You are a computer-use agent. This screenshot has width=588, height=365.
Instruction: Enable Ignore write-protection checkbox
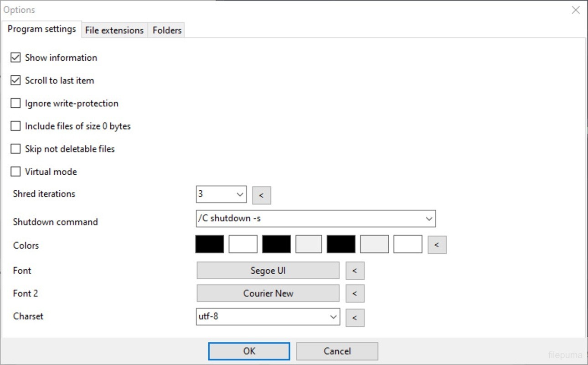click(x=16, y=103)
